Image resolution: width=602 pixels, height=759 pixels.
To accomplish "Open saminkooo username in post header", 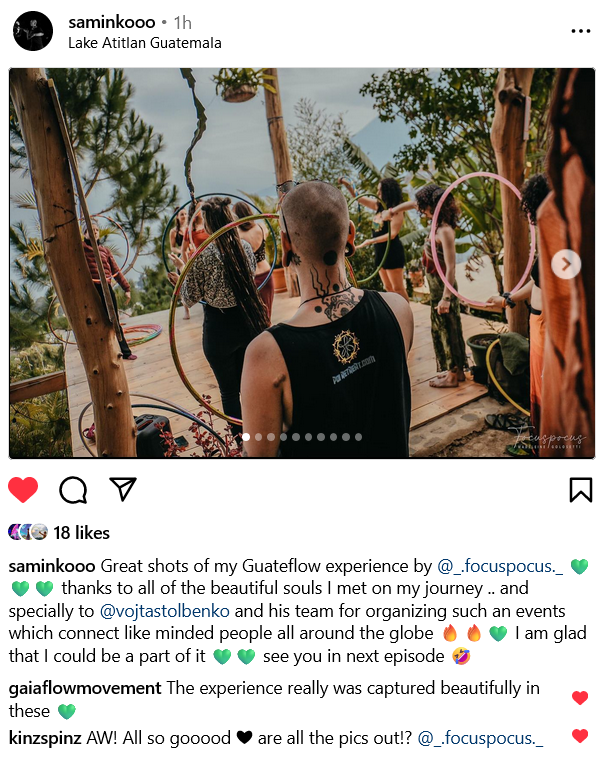I will coord(112,22).
